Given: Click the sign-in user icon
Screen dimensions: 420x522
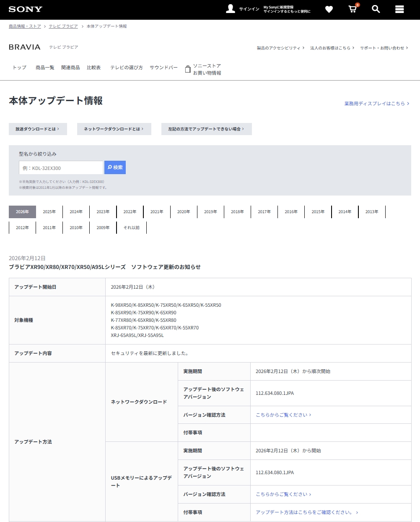Looking at the screenshot, I should pos(231,9).
